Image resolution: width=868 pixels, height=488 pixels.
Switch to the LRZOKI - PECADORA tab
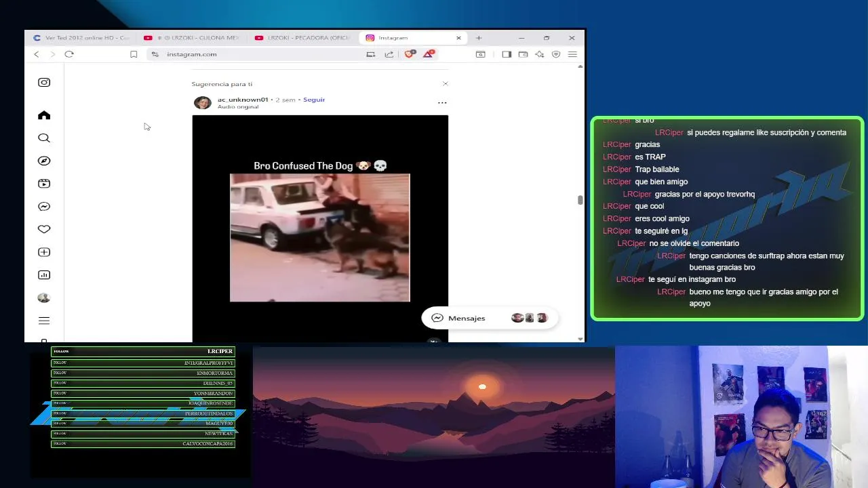point(302,38)
